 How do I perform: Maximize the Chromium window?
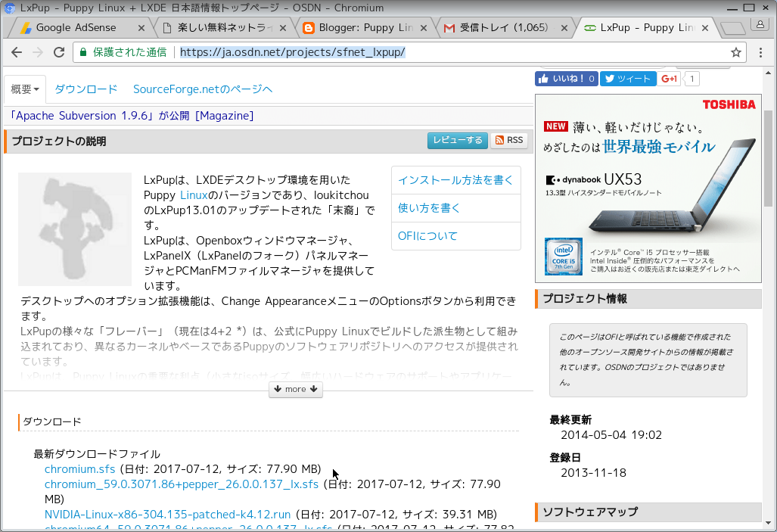point(749,8)
